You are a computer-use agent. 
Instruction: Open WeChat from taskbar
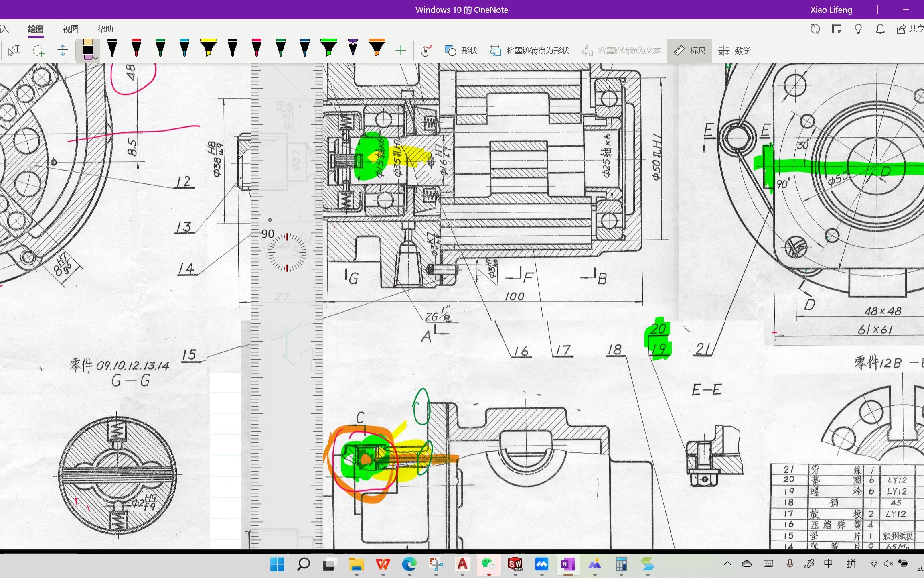(488, 564)
